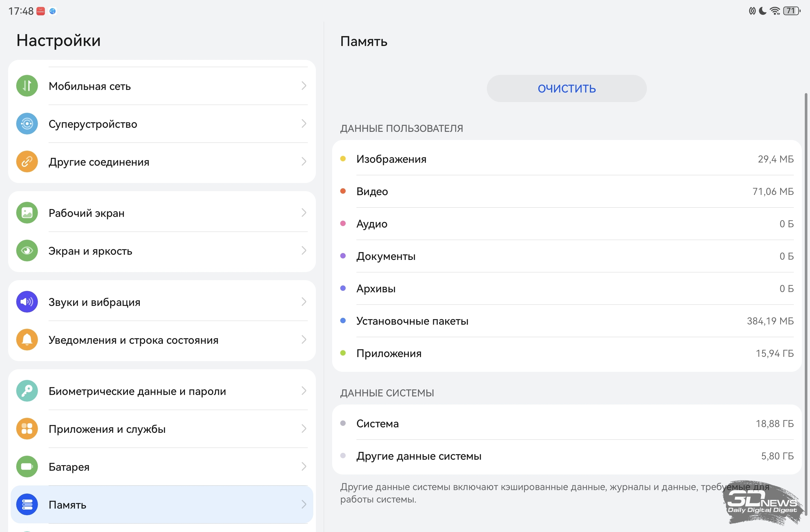Expand Приложения и службы chevron arrow
This screenshot has height=532, width=810.
(x=304, y=428)
